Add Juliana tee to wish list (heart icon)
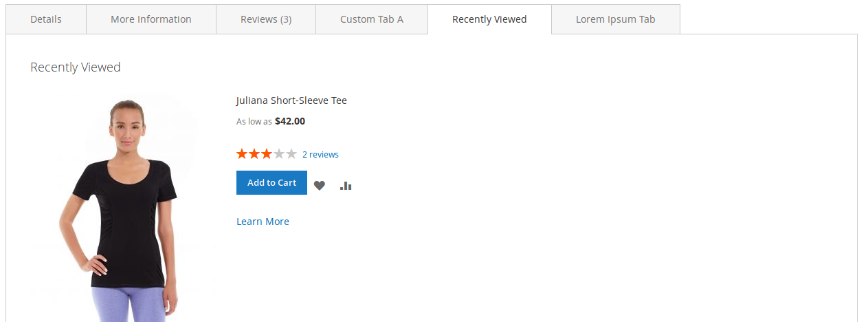 (x=320, y=185)
